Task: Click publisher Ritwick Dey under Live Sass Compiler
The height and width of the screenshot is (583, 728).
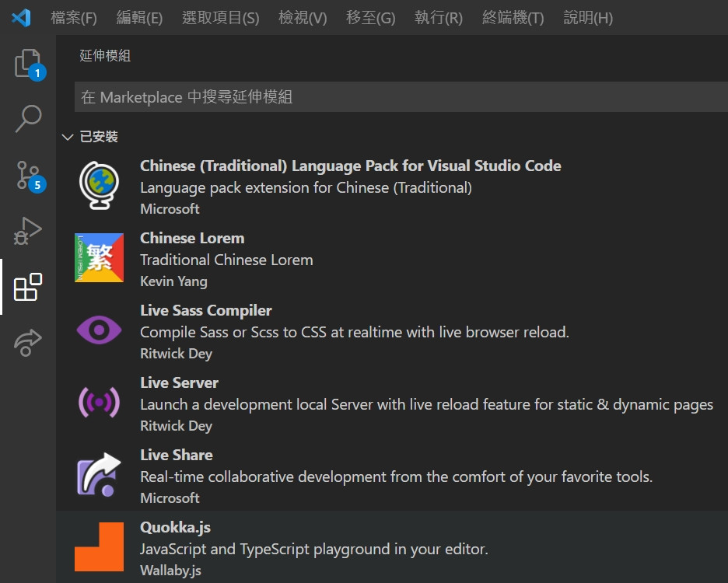Action: (176, 354)
